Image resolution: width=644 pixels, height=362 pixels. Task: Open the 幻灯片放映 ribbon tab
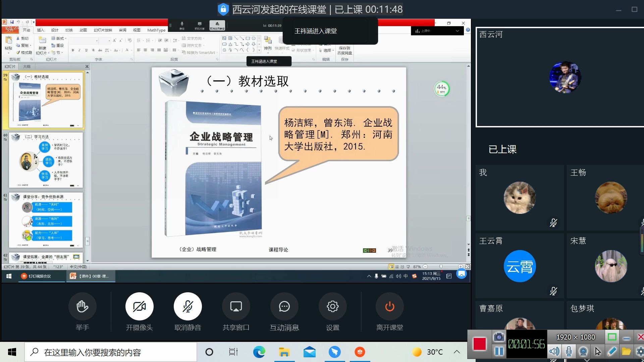(x=103, y=30)
